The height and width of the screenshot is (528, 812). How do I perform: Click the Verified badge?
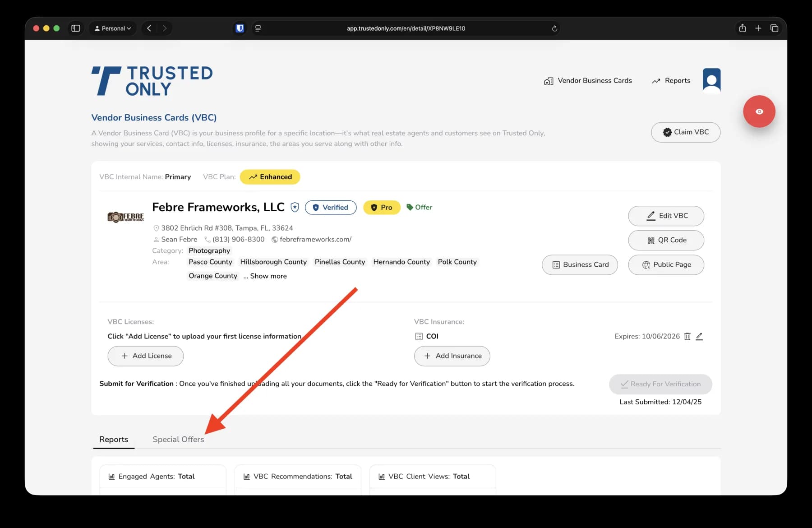(x=331, y=208)
